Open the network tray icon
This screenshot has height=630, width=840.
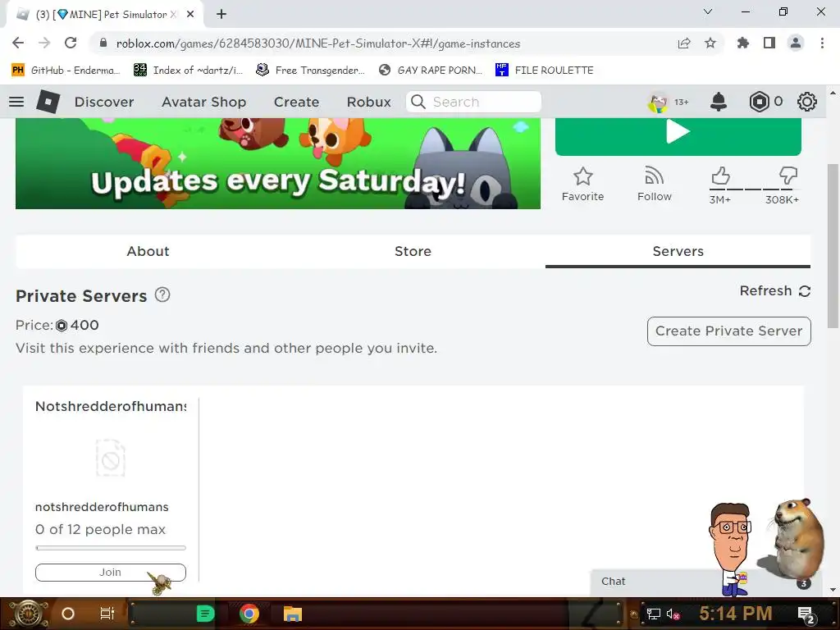pyautogui.click(x=654, y=614)
